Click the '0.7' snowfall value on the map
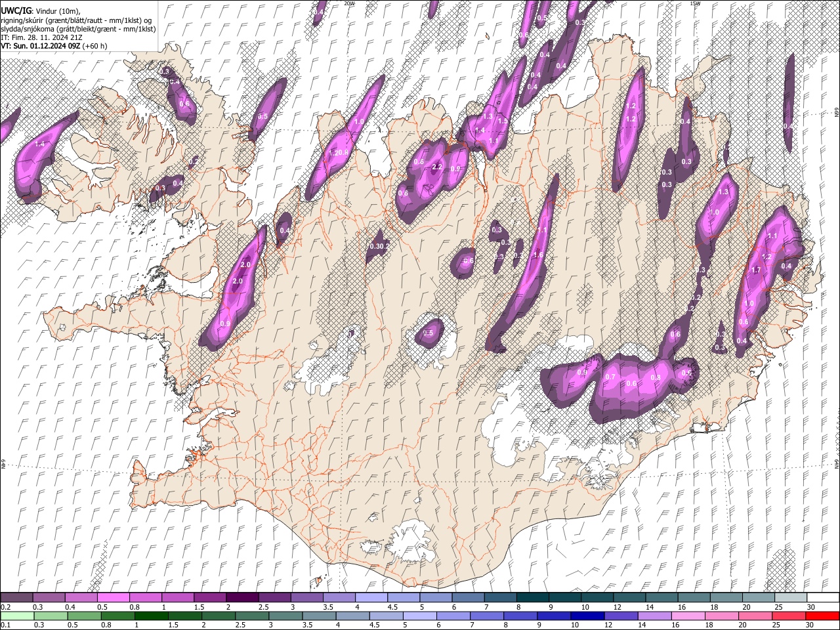840x630 pixels. [x=610, y=377]
